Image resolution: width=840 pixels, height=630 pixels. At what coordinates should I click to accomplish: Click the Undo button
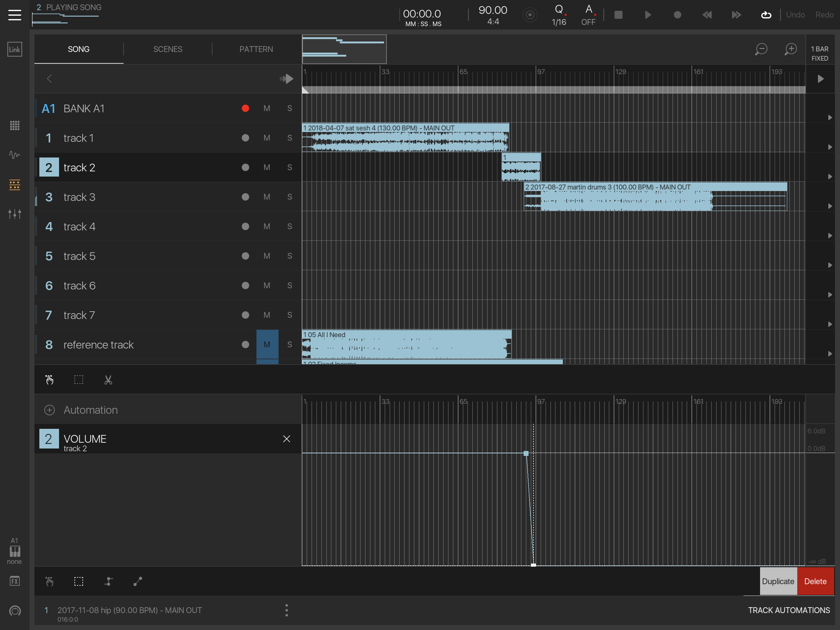coord(795,15)
